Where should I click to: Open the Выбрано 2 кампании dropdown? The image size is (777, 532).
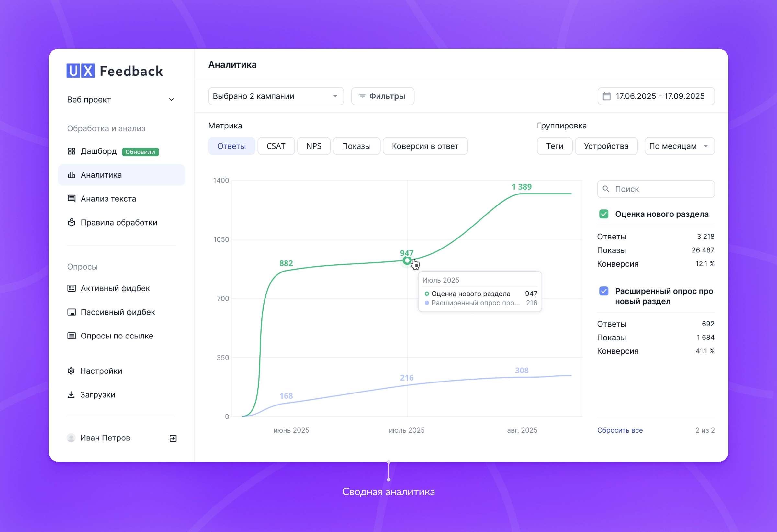pos(276,96)
